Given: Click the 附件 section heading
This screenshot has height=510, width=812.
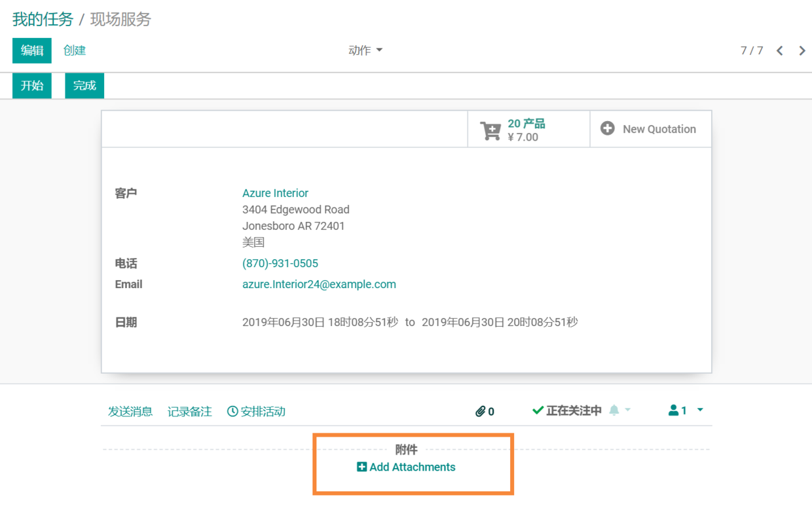Looking at the screenshot, I should click(x=406, y=450).
